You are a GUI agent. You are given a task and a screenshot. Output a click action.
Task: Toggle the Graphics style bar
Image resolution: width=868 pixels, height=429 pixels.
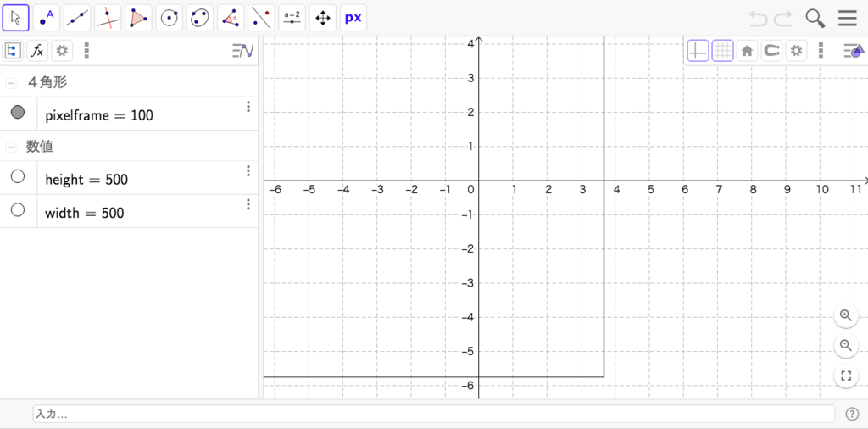854,51
